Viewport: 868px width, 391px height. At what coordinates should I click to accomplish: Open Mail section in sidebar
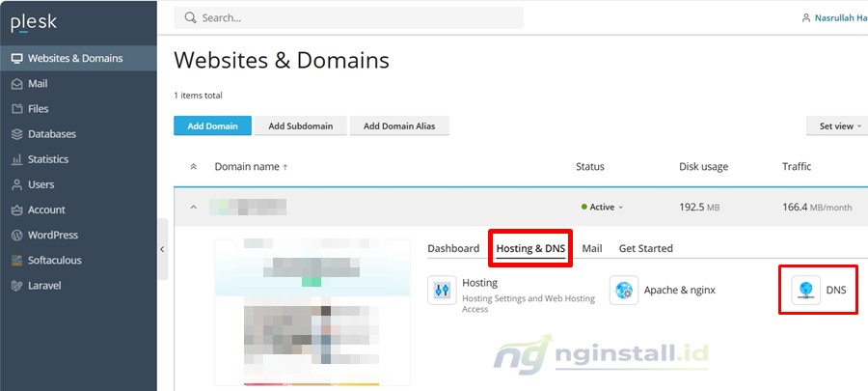(78, 84)
